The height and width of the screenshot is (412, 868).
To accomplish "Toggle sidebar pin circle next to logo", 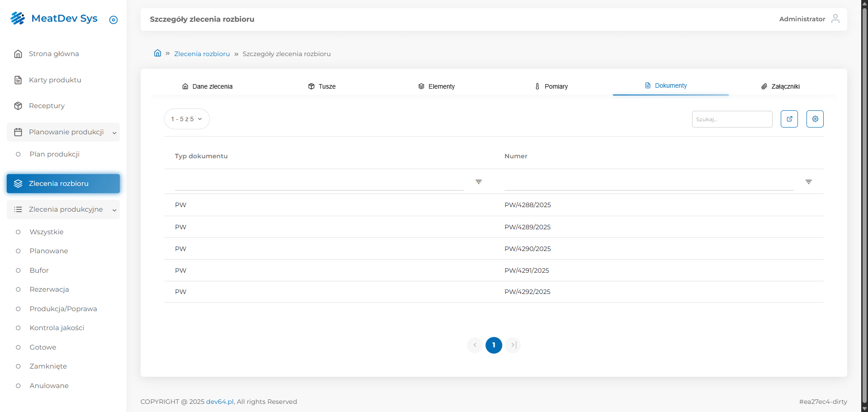I will (x=113, y=20).
